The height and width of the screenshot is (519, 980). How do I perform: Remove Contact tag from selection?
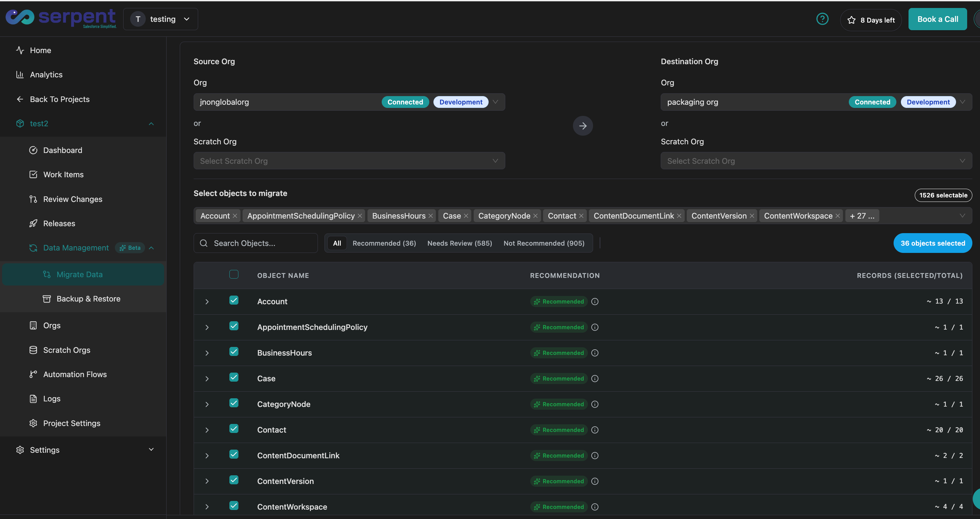581,216
